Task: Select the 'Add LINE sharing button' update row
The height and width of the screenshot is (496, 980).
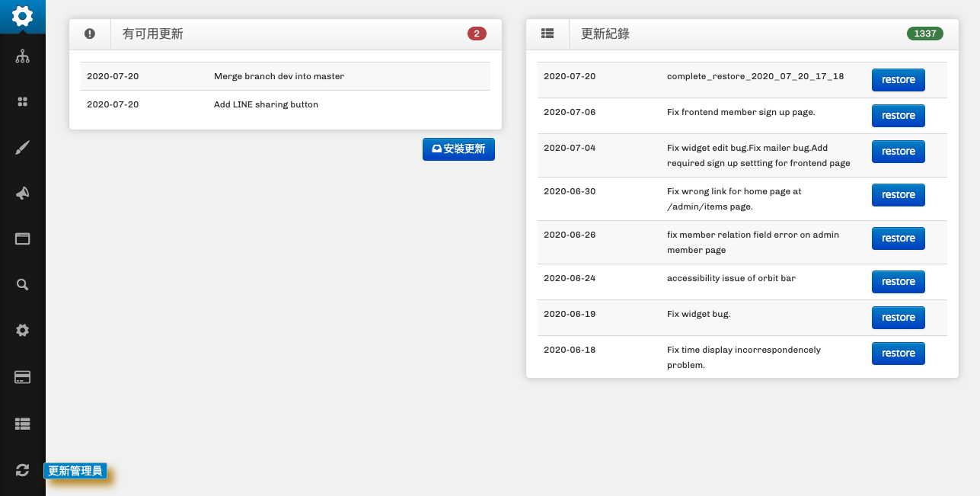Action: 285,104
